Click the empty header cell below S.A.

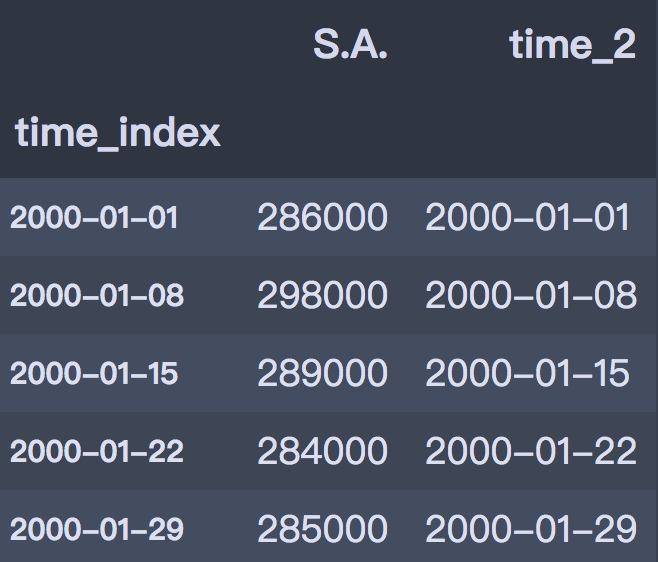[x=322, y=132]
